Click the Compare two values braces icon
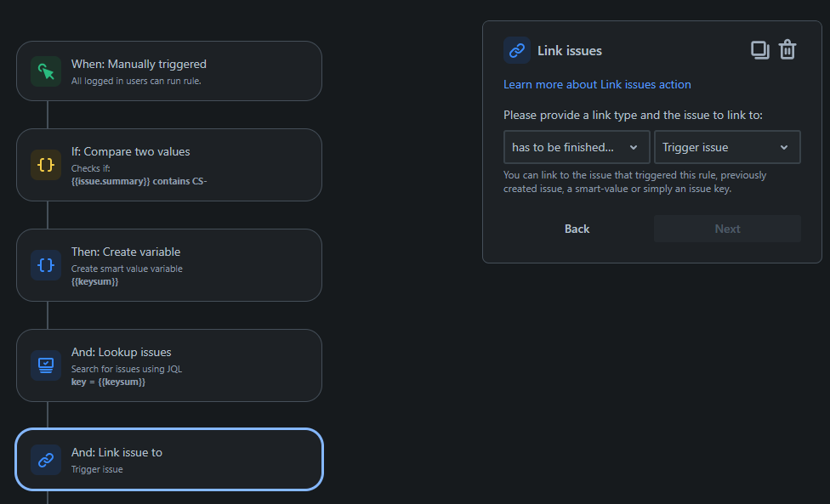 (45, 165)
